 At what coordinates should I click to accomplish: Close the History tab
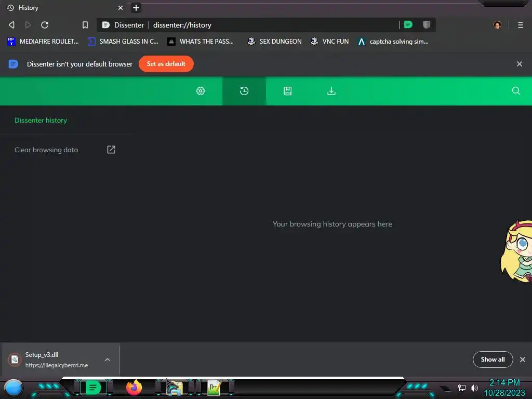[x=121, y=8]
